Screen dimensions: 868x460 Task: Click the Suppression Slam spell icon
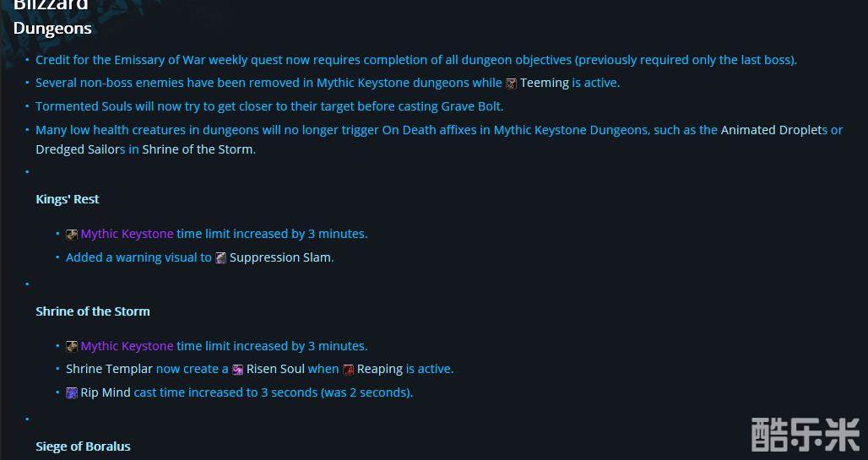coord(220,258)
